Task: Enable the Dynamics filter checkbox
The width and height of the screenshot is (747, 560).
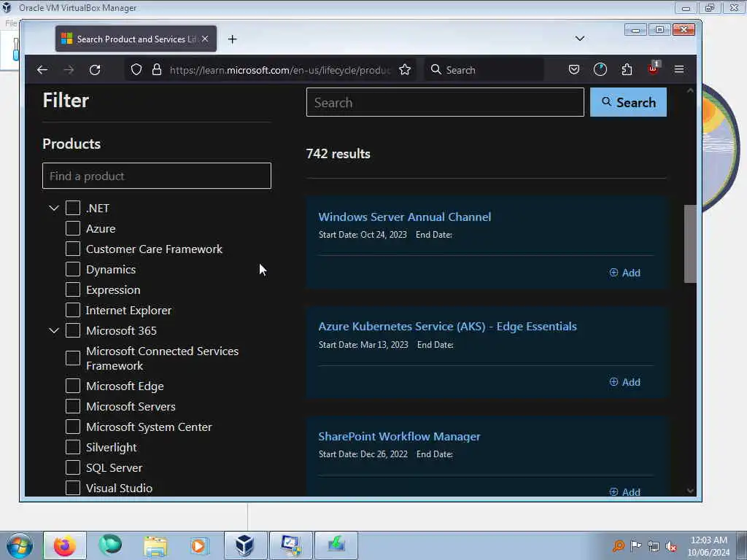Action: coord(73,269)
